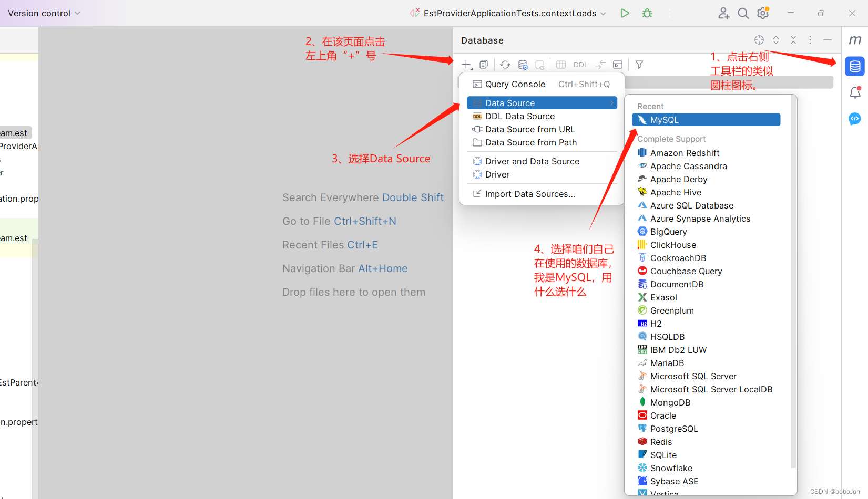Image resolution: width=868 pixels, height=499 pixels.
Task: Choose SQLite data source
Action: [x=706, y=455]
